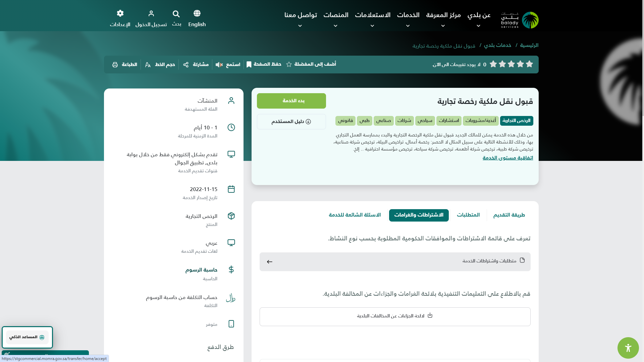Toggle add to favorites star
This screenshot has height=362, width=644.
(289, 64)
